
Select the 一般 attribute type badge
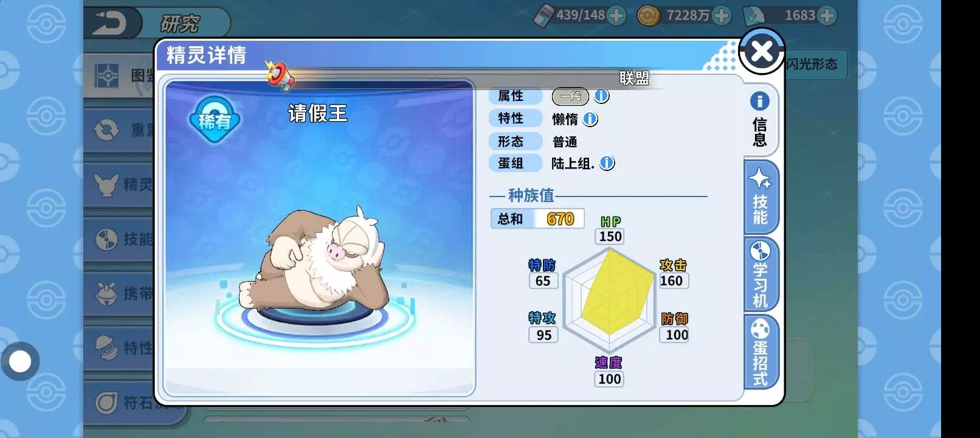(x=570, y=96)
